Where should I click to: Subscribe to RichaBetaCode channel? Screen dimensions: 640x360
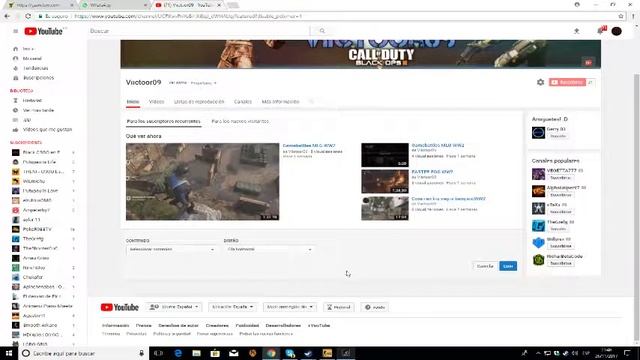point(560,264)
